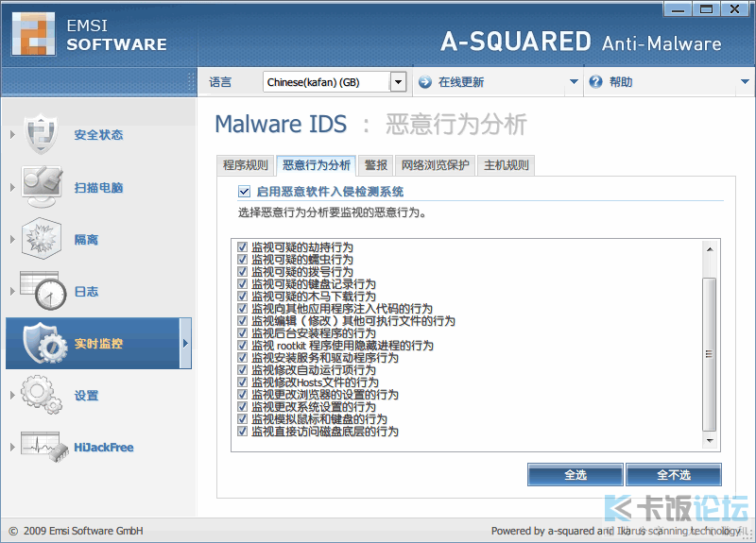Open the 隔离 section
Screen dimensions: 756x543
[x=86, y=240]
